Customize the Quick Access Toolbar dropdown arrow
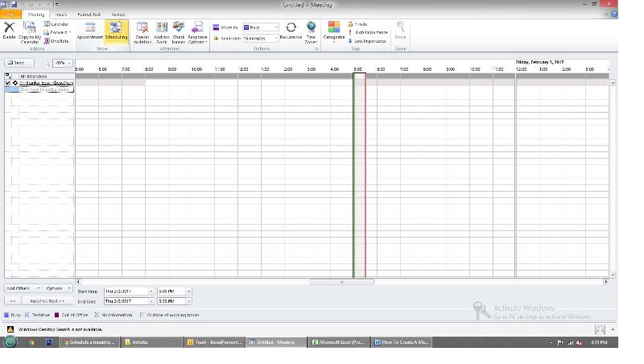 tap(56, 5)
